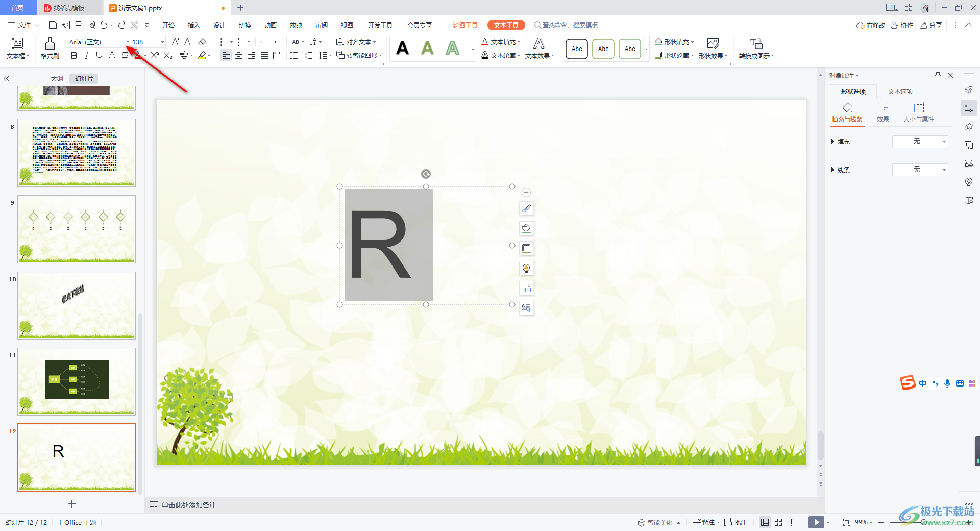Open the 开始 ribbon tab
This screenshot has height=531, width=980.
pyautogui.click(x=168, y=25)
